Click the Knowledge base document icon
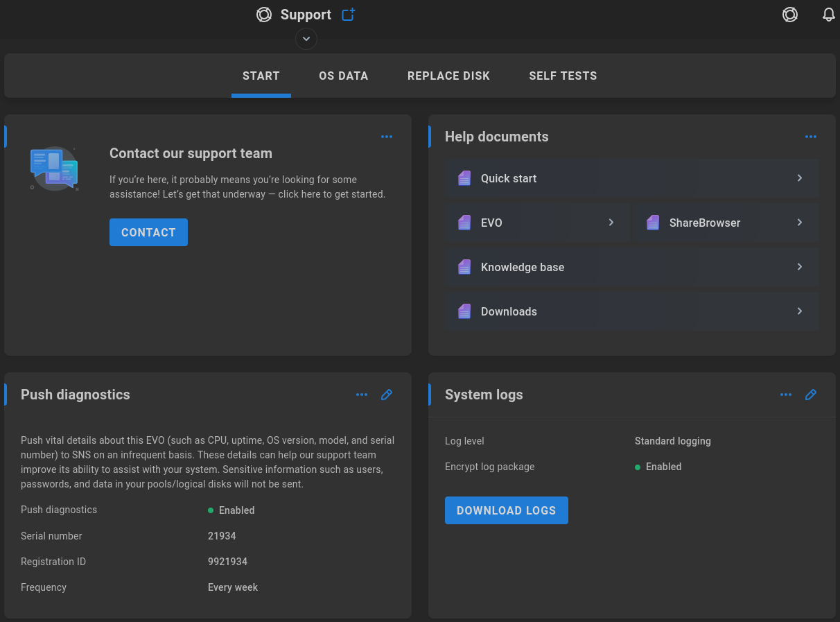The height and width of the screenshot is (622, 840). (464, 267)
